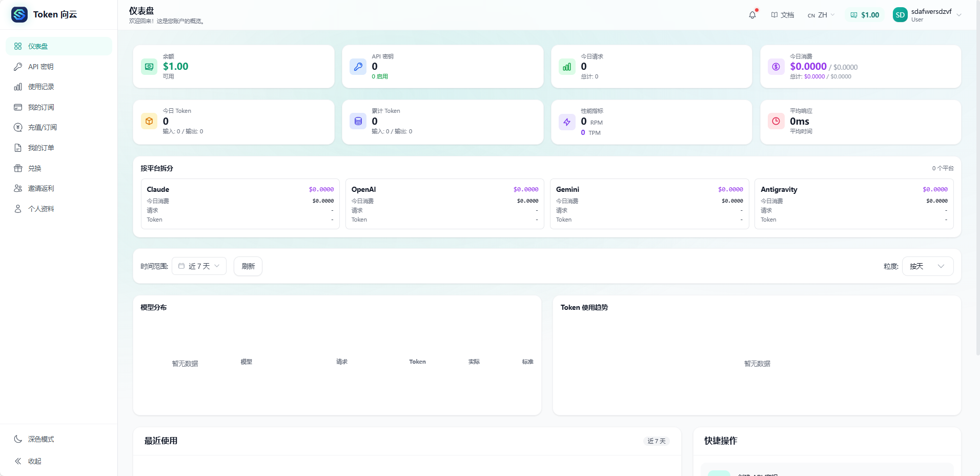The height and width of the screenshot is (476, 980).
Task: Open the 按天 granularity dropdown
Action: tap(928, 266)
